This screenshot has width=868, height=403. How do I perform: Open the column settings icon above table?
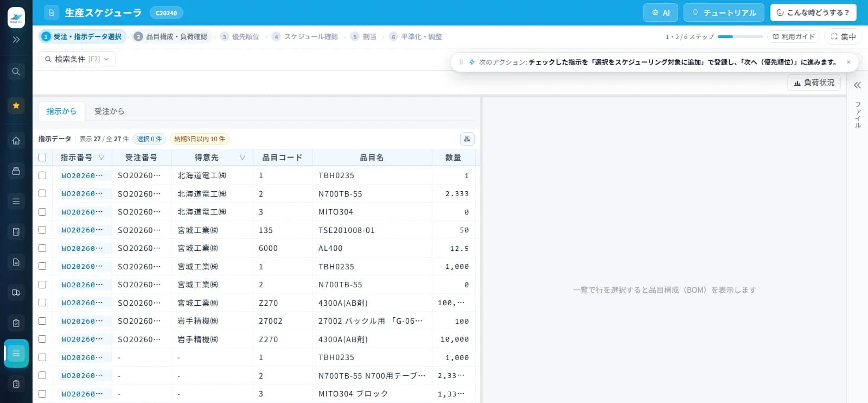point(467,139)
